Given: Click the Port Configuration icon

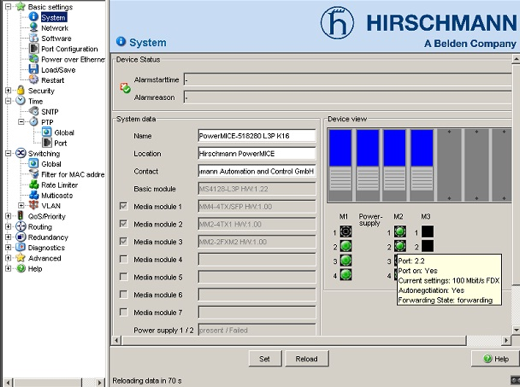Looking at the screenshot, I should (x=33, y=48).
